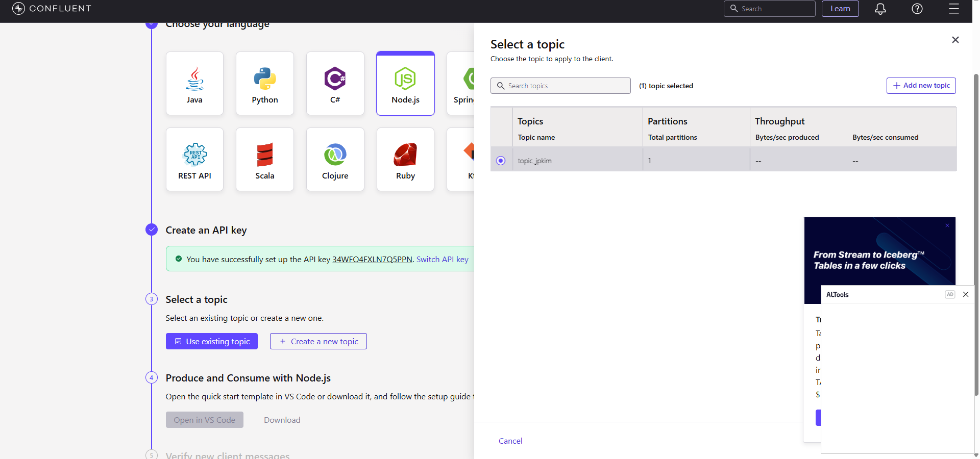Click the Bytes/sec consumed column header

[885, 137]
